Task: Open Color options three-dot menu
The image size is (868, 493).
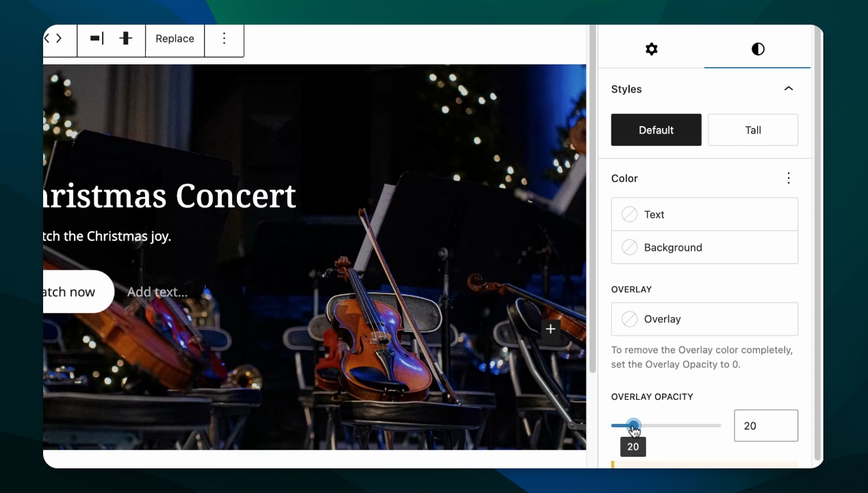Action: [x=789, y=178]
